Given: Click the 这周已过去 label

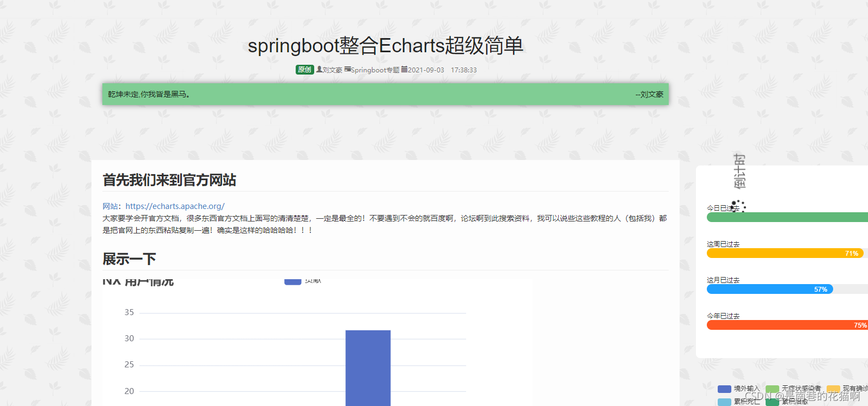Looking at the screenshot, I should point(723,244).
